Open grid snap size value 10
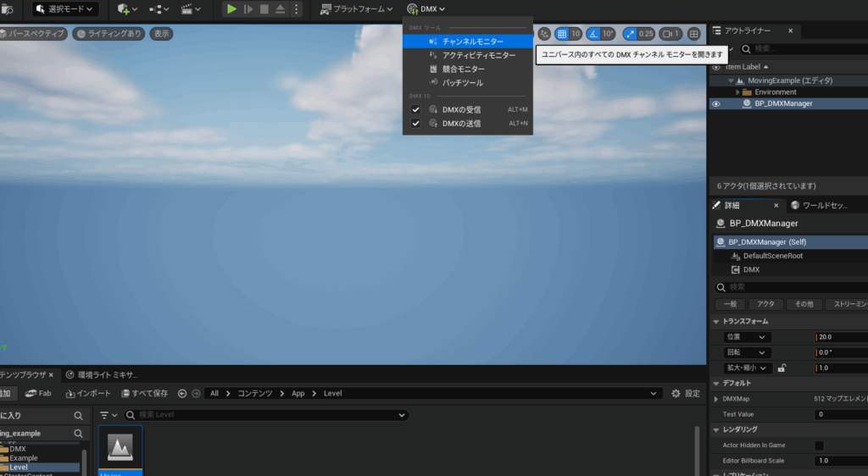 coord(576,34)
